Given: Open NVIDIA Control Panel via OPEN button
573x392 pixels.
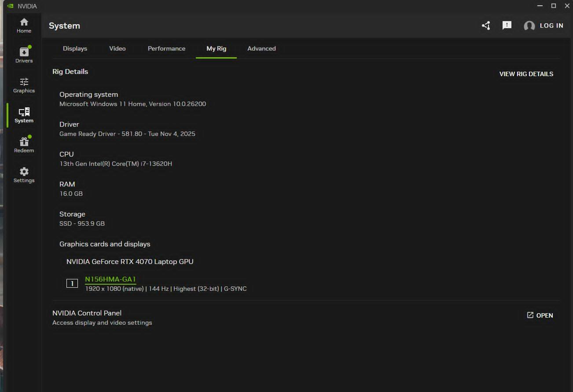Looking at the screenshot, I should click(540, 315).
